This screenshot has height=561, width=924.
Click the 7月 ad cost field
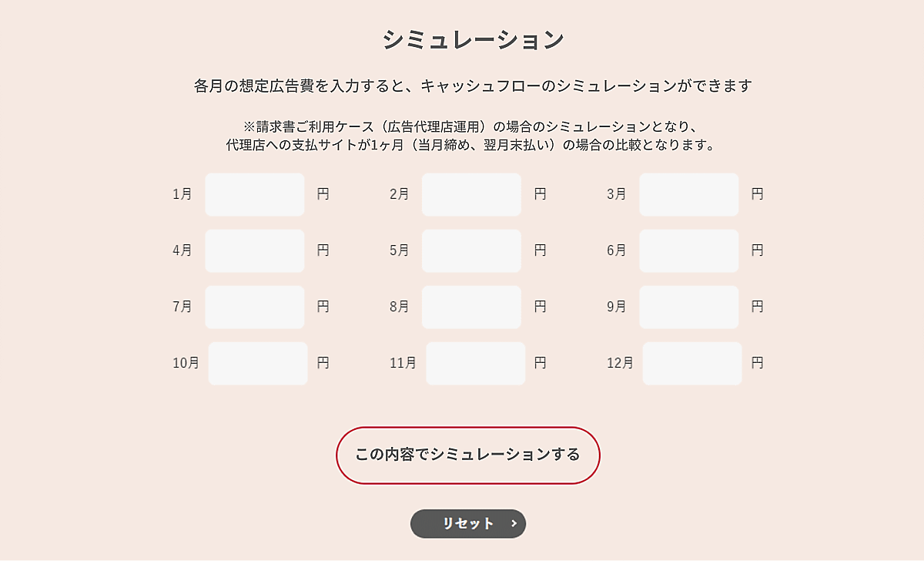tap(255, 307)
